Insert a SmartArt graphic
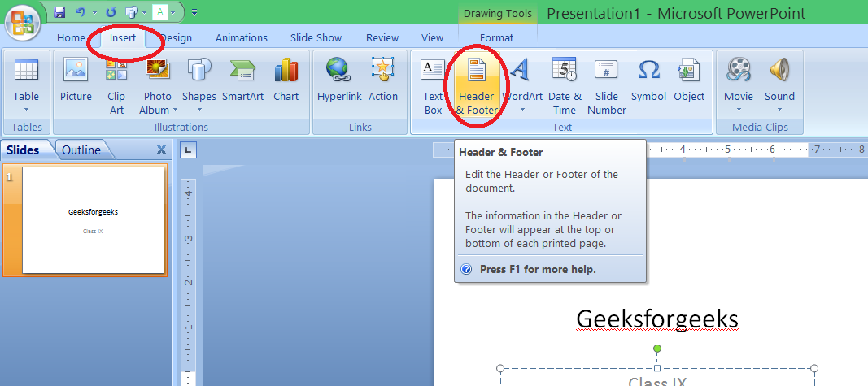868x386 pixels. point(242,81)
